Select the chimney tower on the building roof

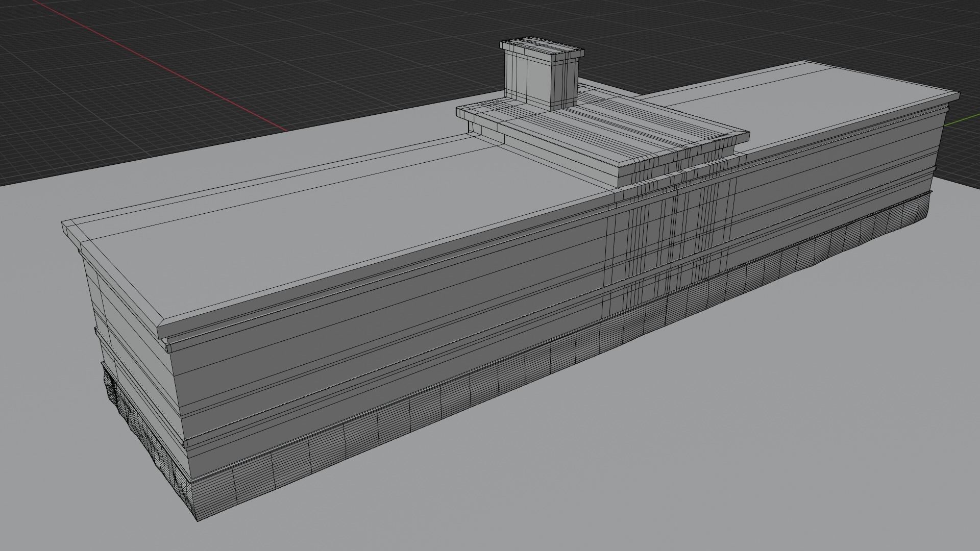[541, 74]
